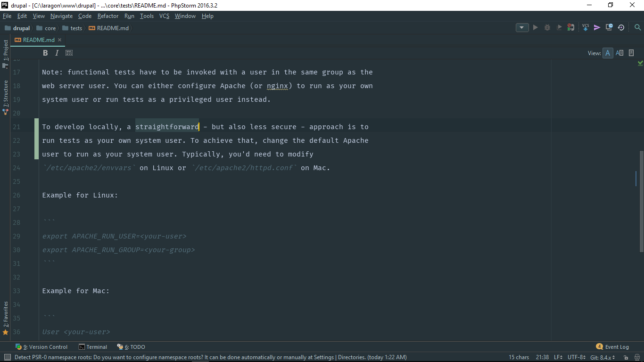Change file encoding UTF-8 dropdown
644x362 pixels.
click(x=577, y=357)
